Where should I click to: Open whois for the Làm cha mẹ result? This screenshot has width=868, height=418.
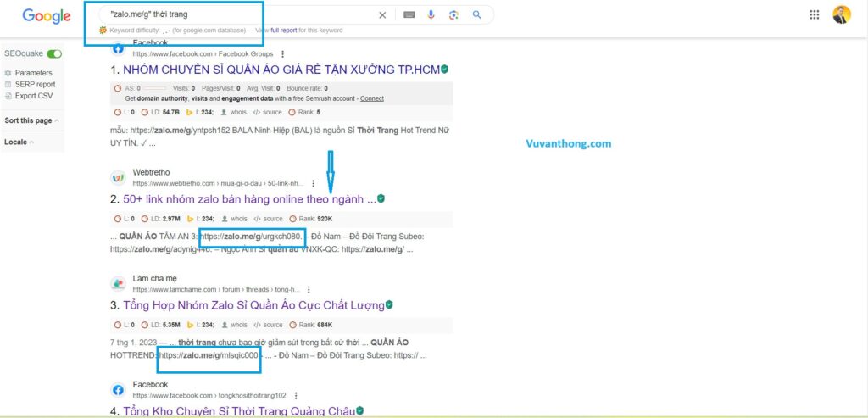(235, 325)
